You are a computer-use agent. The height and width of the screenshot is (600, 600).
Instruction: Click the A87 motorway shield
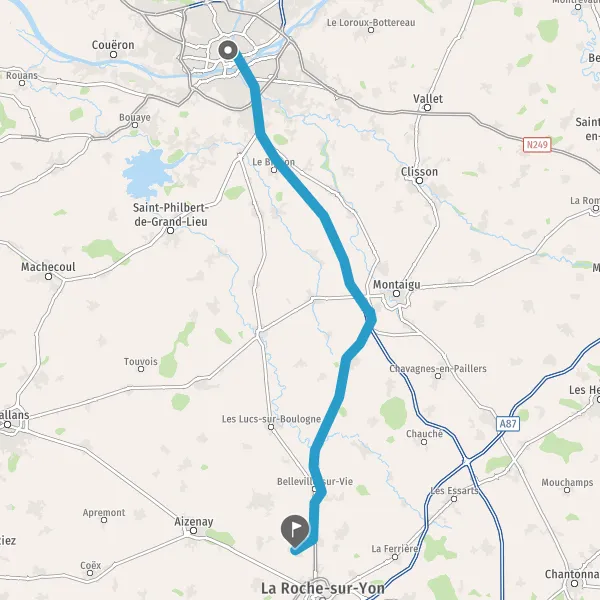(x=508, y=424)
